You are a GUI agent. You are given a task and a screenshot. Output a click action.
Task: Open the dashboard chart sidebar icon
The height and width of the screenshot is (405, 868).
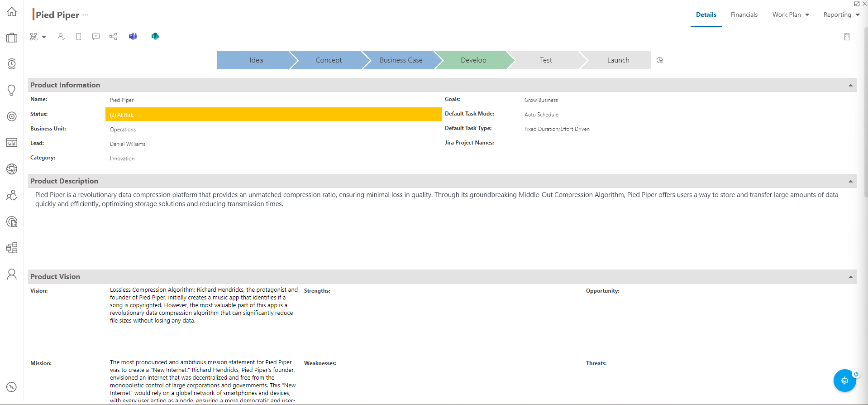click(x=12, y=143)
